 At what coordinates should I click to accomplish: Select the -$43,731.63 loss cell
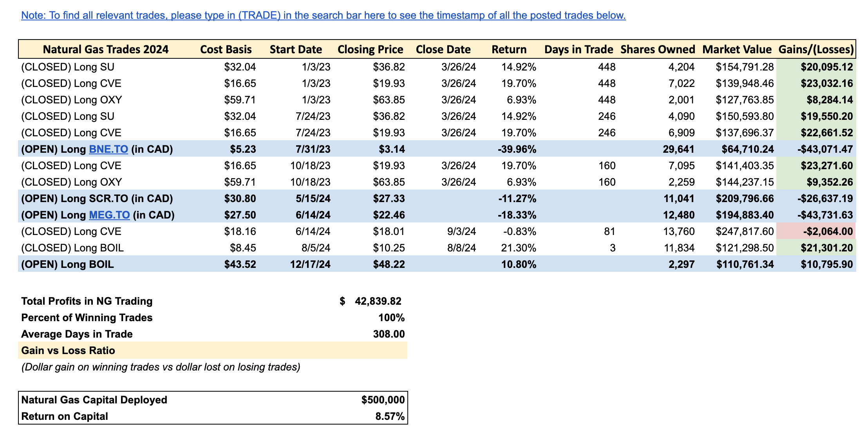816,215
